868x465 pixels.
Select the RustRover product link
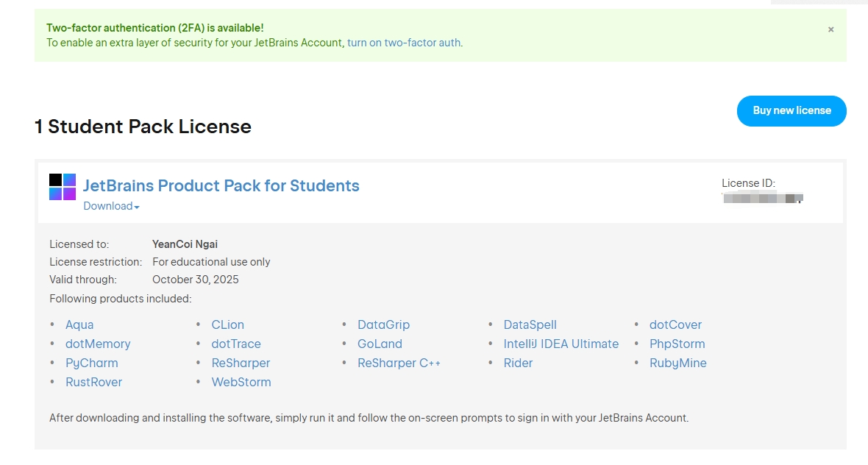click(x=93, y=382)
